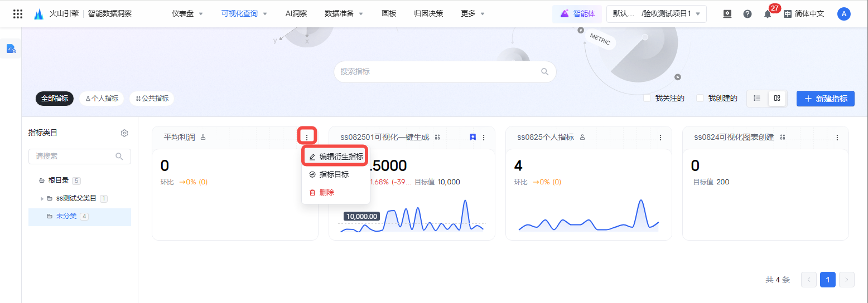Click the user avatar A
Image resolution: width=868 pixels, height=303 pixels.
[x=844, y=14]
